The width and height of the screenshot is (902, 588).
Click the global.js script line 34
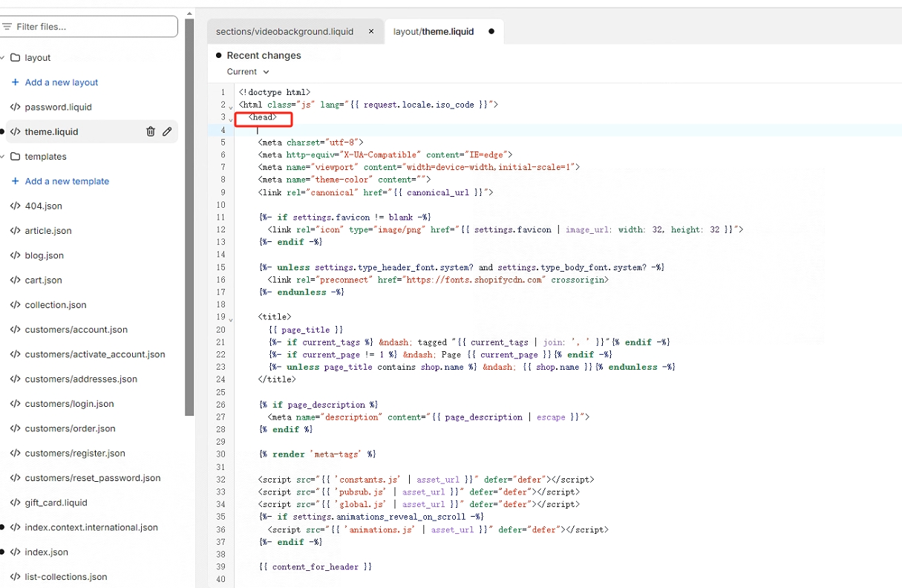coord(419,505)
